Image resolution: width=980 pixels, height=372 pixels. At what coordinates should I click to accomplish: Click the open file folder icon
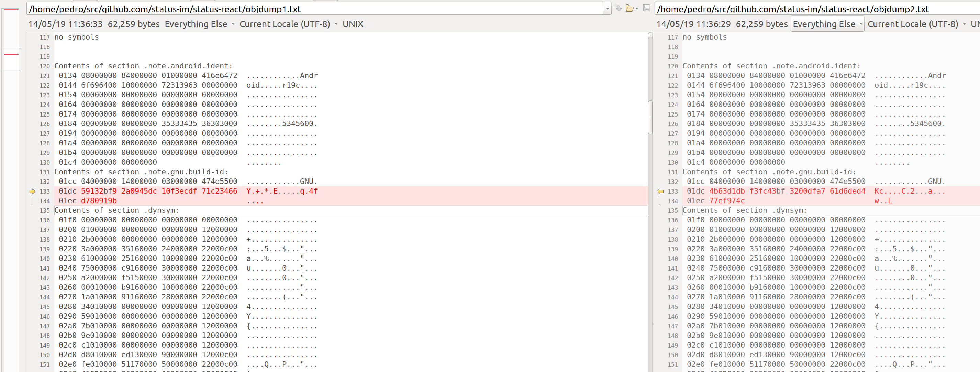coord(630,8)
